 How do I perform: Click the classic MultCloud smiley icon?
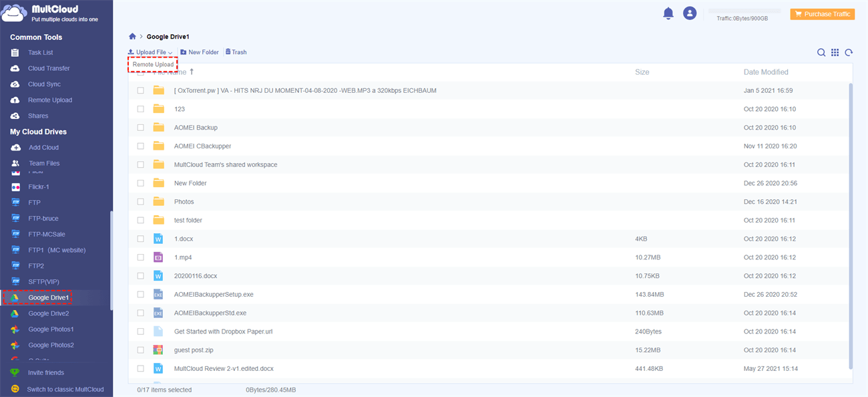(x=15, y=389)
